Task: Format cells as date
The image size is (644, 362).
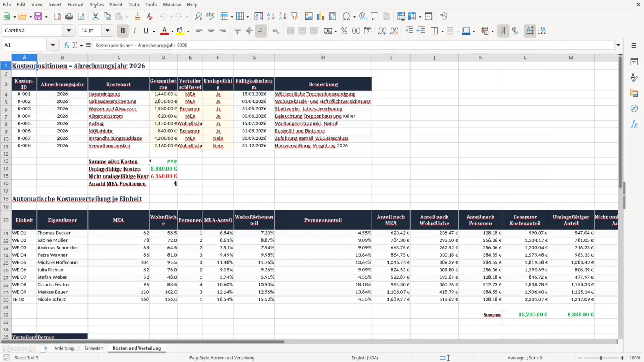Action: (x=368, y=31)
